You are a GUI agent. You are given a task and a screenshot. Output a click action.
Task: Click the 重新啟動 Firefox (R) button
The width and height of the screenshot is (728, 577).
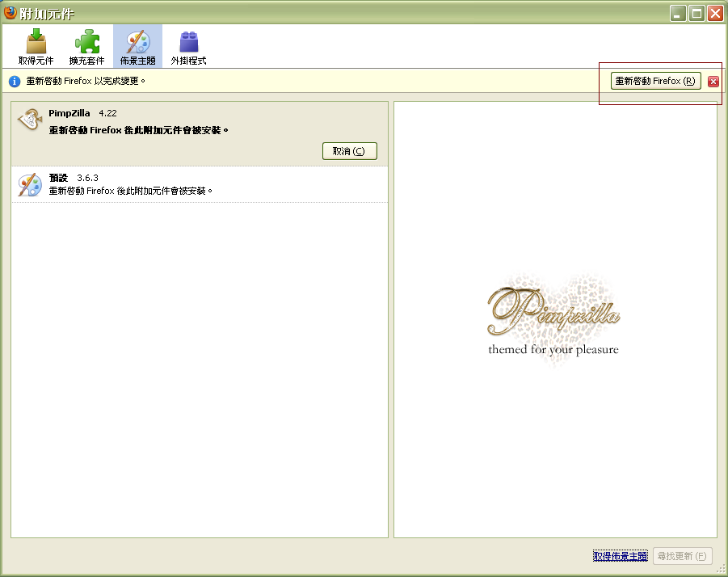[655, 81]
